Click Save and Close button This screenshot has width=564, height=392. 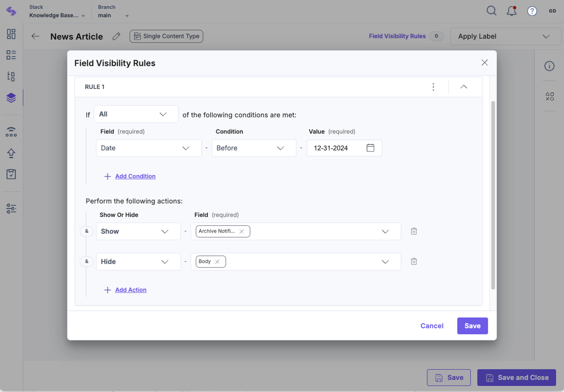click(x=516, y=377)
